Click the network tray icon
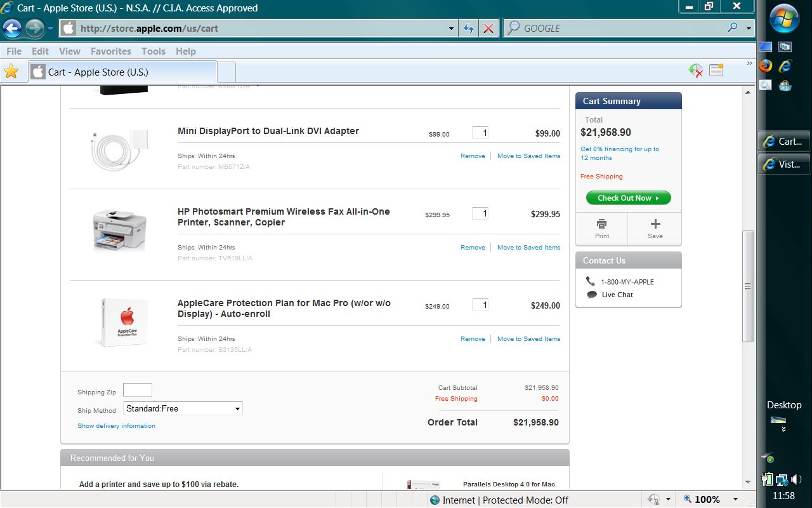812x508 pixels. click(x=782, y=479)
